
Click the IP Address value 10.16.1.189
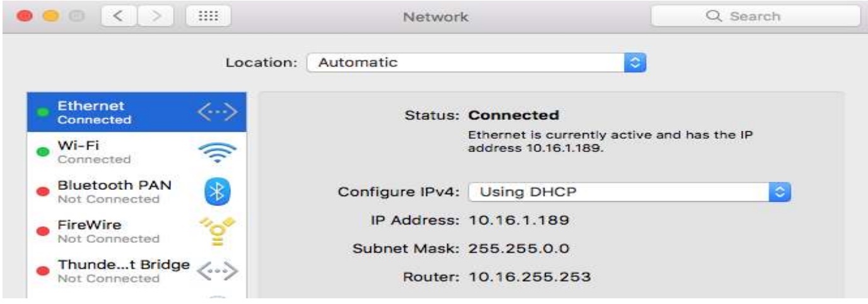519,220
